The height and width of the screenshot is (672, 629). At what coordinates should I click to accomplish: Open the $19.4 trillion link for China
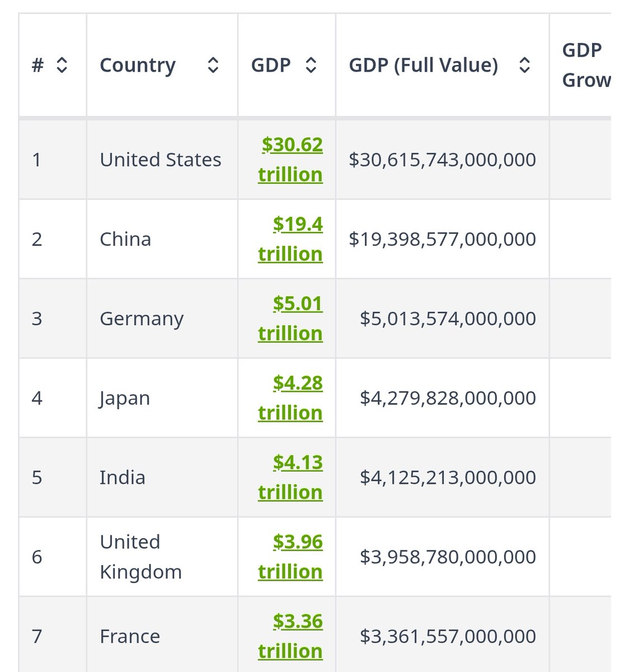coord(290,239)
